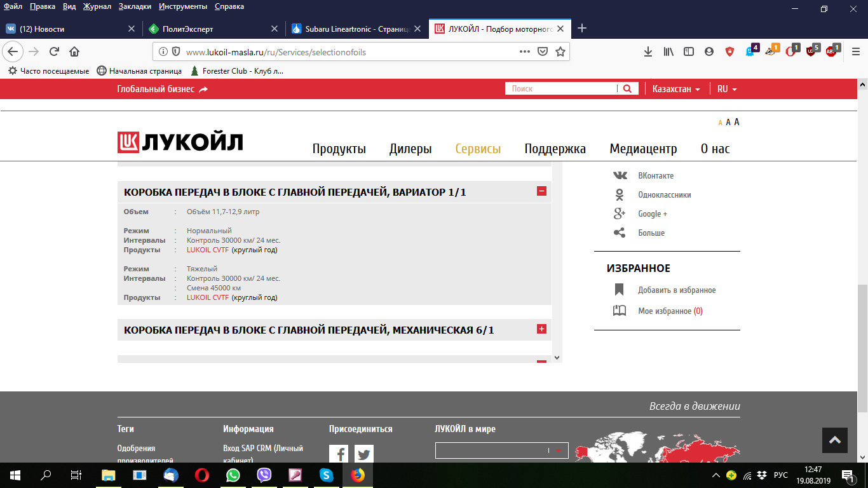The image size is (868, 488).
Task: Open the Opera icon in the taskbar
Action: point(202,475)
